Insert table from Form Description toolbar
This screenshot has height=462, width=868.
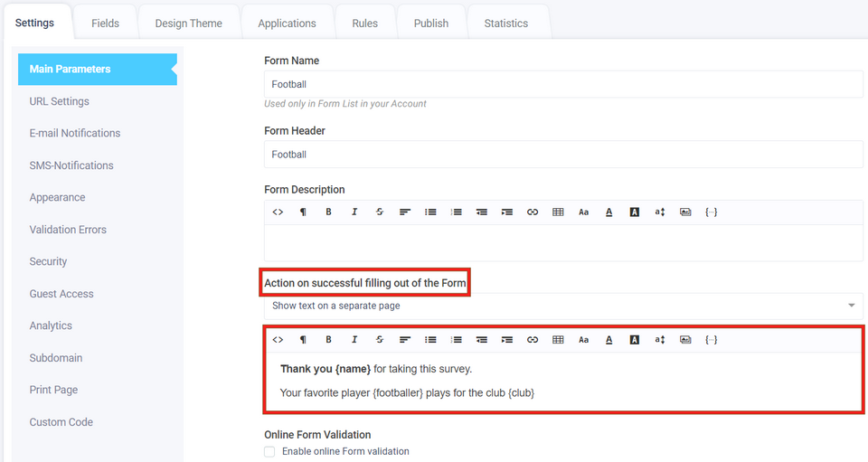[558, 212]
